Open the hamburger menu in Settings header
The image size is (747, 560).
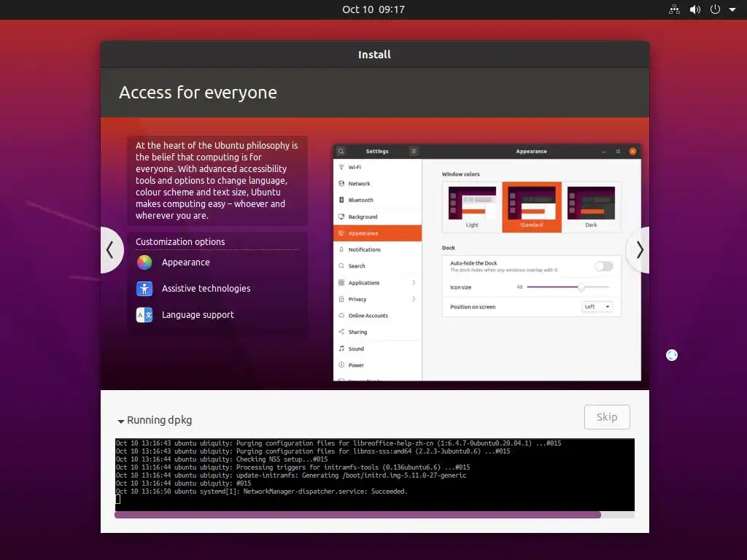pos(414,152)
